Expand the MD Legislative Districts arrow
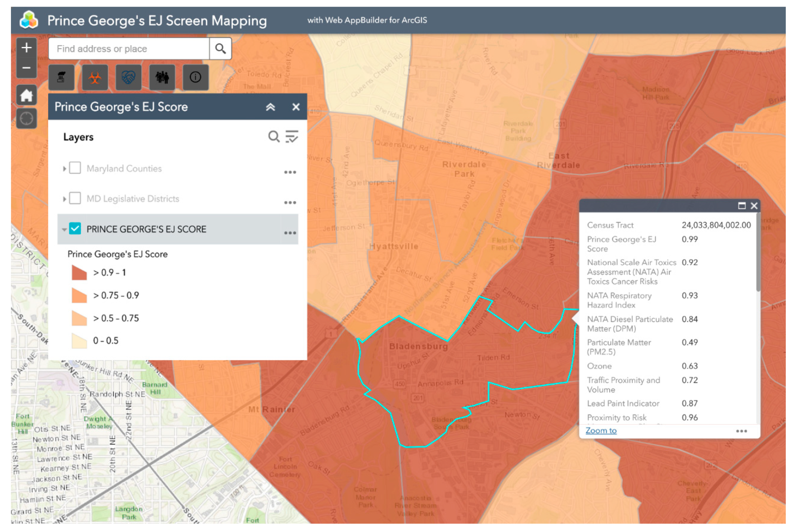The width and height of the screenshot is (793, 532). point(64,199)
